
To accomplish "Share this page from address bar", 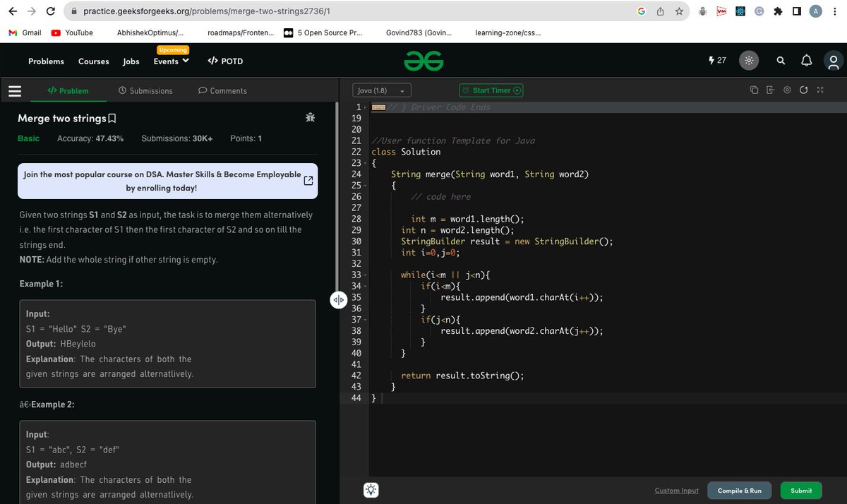I will (x=660, y=11).
